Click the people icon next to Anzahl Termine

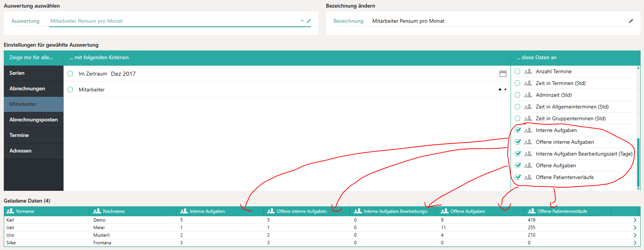(x=528, y=71)
